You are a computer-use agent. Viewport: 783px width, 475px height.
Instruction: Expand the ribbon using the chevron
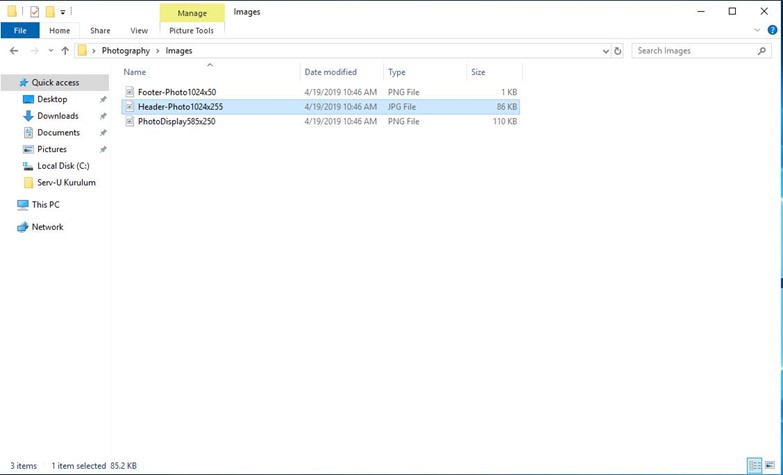click(757, 30)
